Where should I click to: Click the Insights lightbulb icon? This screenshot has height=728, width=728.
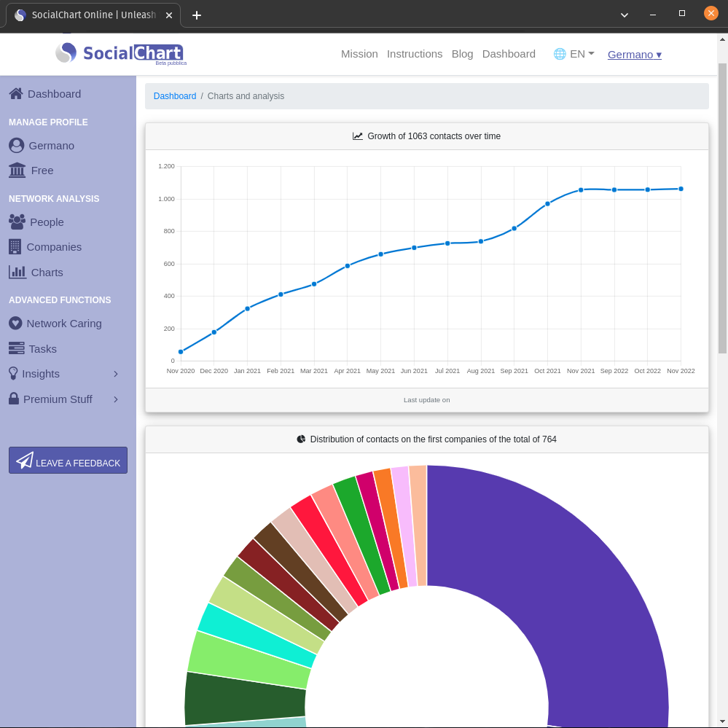click(13, 373)
